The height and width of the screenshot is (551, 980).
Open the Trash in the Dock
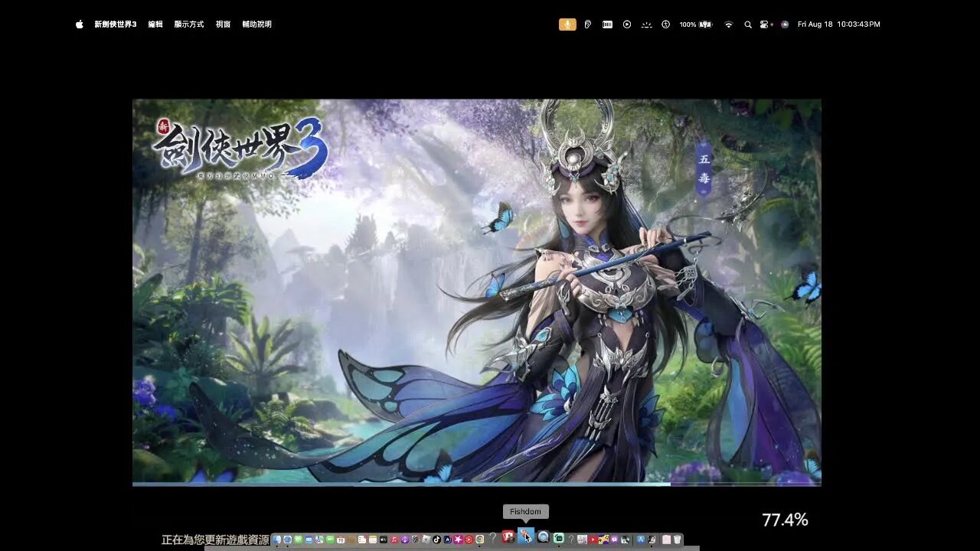pyautogui.click(x=678, y=540)
